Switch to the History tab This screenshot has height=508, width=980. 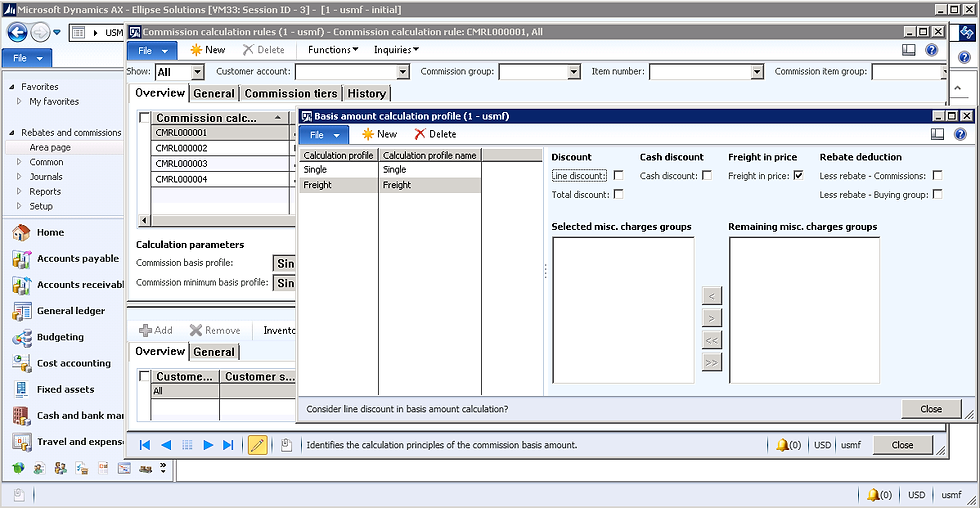367,94
